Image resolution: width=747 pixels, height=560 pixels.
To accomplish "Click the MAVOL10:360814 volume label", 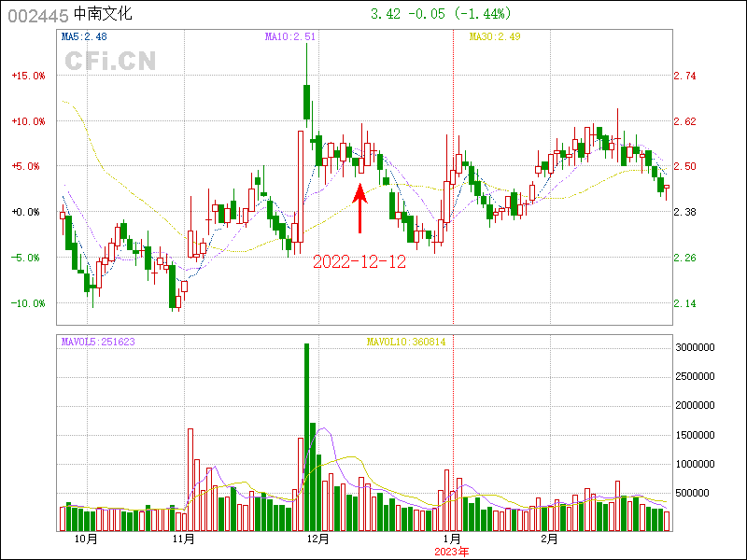I will (x=405, y=342).
